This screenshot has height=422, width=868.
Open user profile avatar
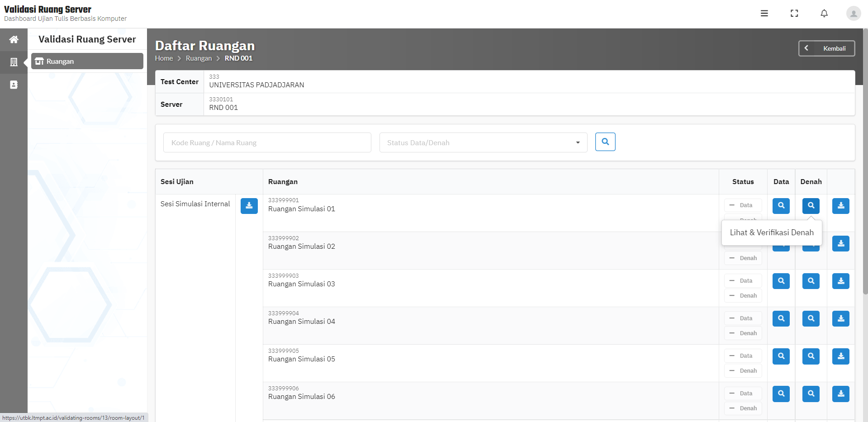[x=854, y=14]
